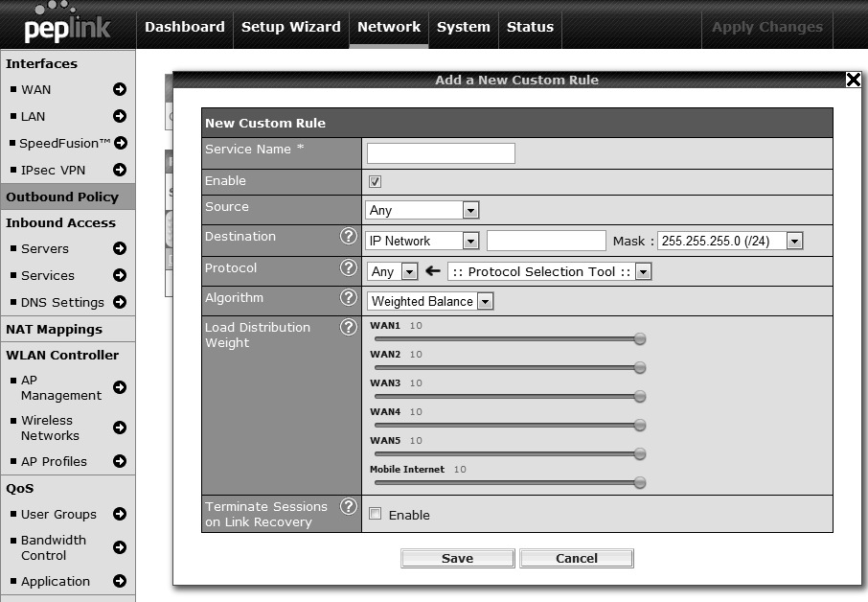Open the Status tab
Viewport: 868px width, 602px height.
tap(531, 27)
